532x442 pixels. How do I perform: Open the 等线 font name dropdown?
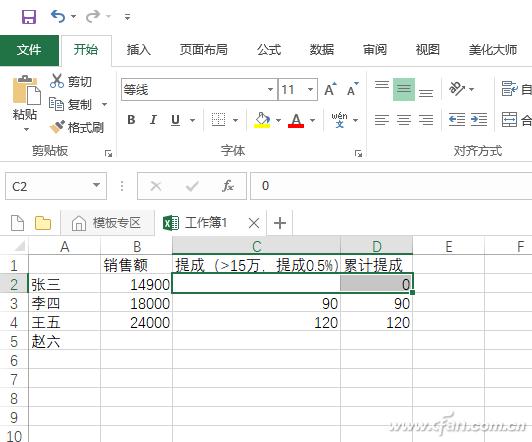tap(270, 90)
